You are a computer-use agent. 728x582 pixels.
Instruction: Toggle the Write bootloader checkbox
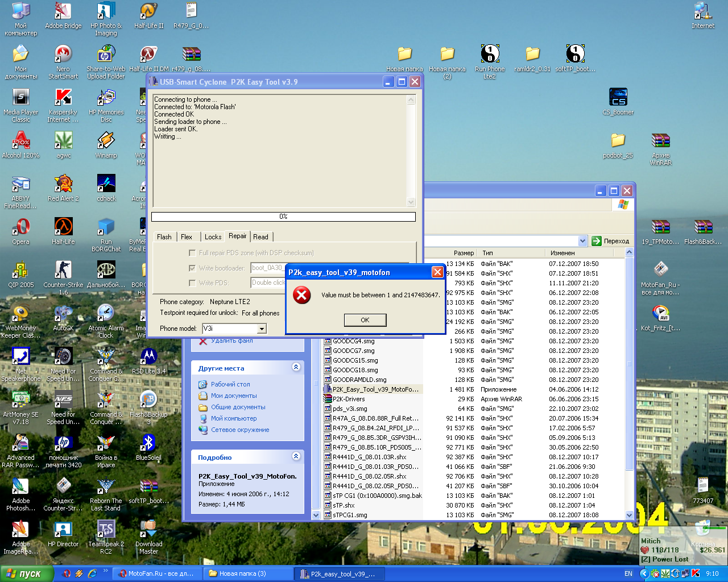[192, 268]
